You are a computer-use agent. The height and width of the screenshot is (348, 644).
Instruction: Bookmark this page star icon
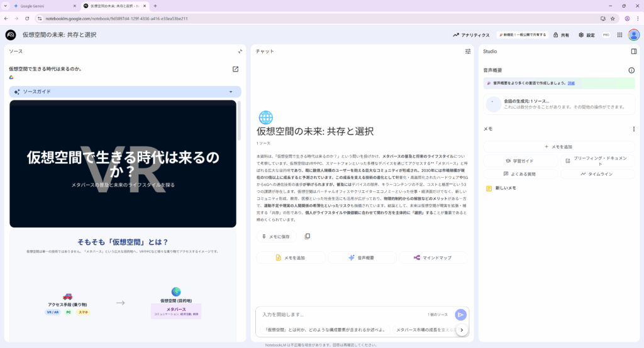(x=613, y=18)
